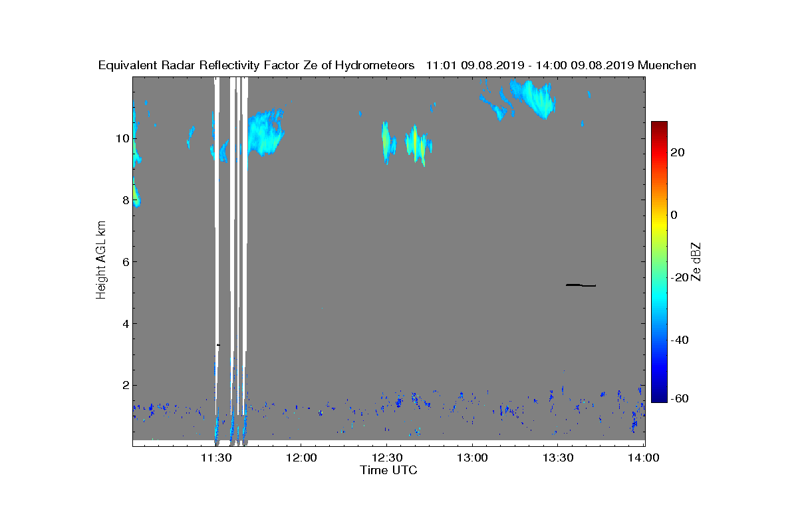798x532 pixels.
Task: Click the 11:30 time tick label
Action: (215, 458)
